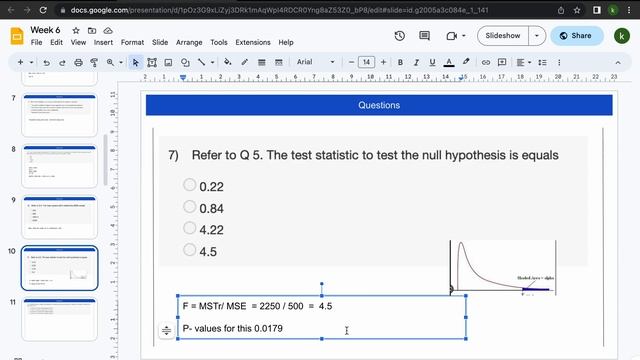Open the Insert menu

103,42
